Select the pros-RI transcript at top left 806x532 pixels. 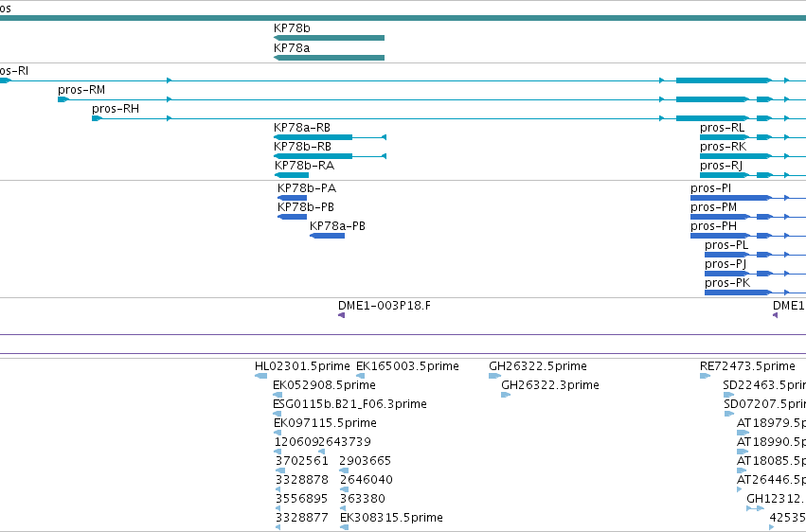(x=403, y=80)
